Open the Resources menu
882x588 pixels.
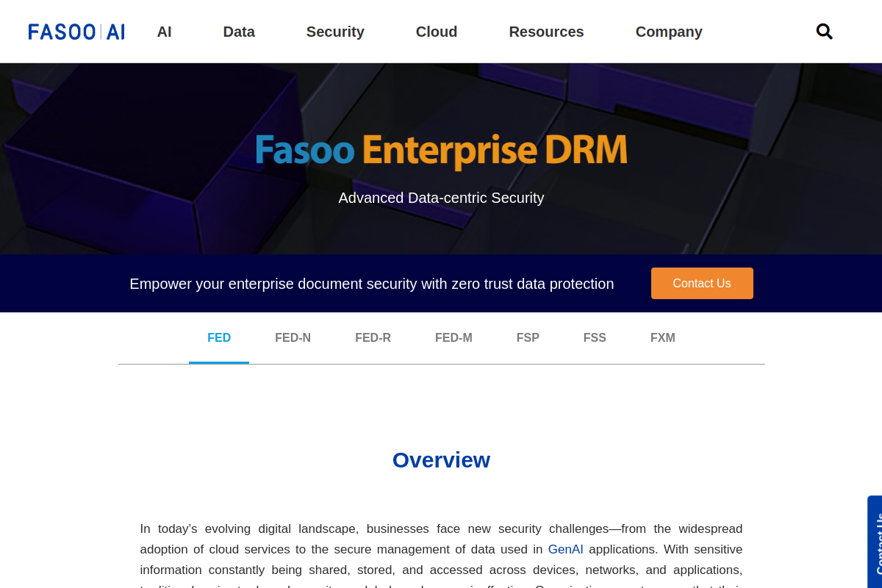point(546,32)
